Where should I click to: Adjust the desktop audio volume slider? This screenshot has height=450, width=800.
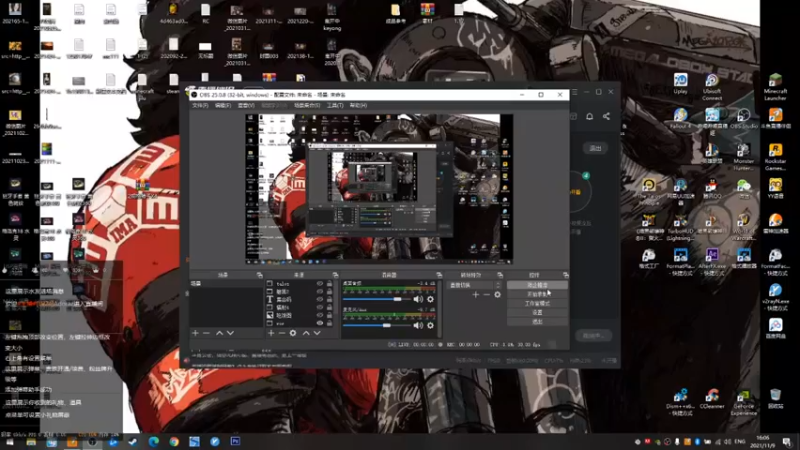pos(379,299)
